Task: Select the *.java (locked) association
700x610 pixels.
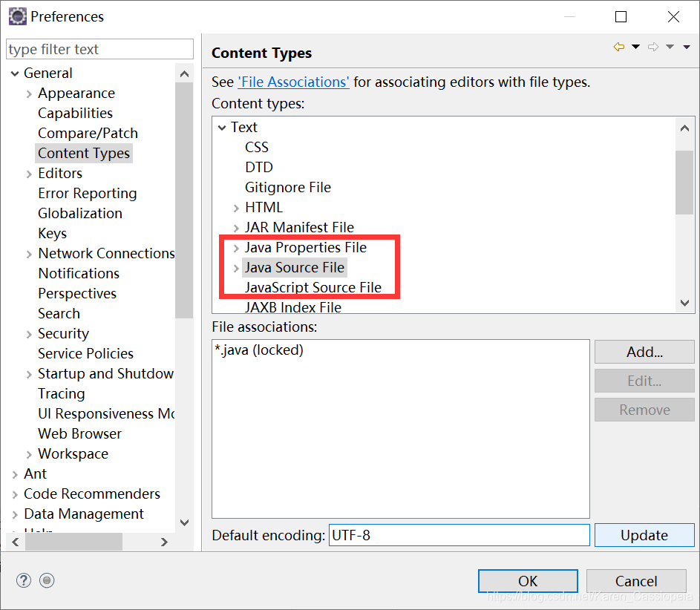Action: coord(259,350)
